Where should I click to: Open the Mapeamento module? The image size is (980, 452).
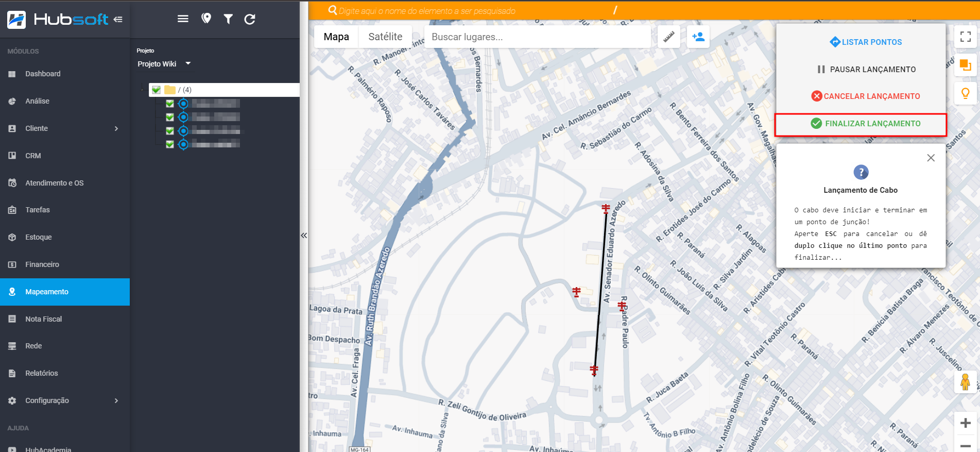click(65, 292)
